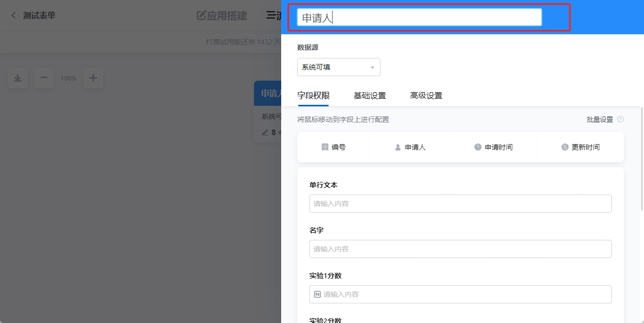Select the 申请人 field chip with person icon
644x323 pixels.
410,147
